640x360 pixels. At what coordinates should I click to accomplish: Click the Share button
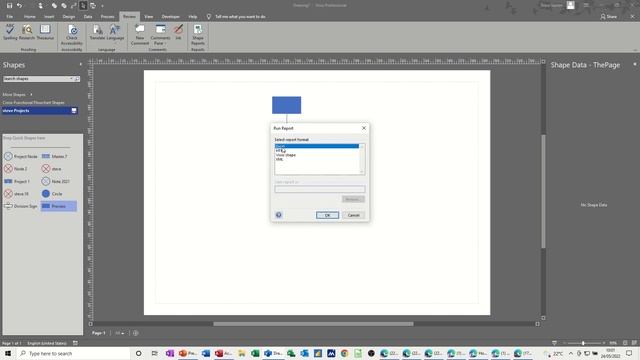click(x=609, y=17)
